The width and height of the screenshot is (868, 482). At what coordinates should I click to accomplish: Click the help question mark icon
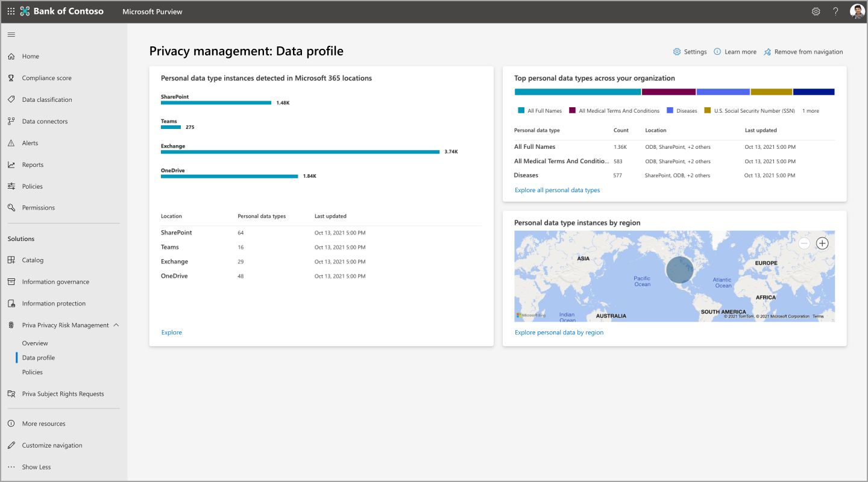click(835, 11)
